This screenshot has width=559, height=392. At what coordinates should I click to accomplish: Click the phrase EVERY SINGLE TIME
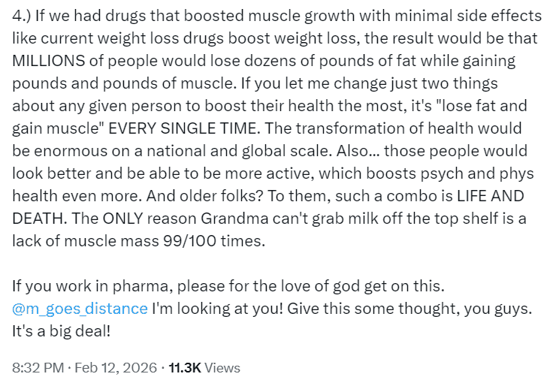pos(184,128)
